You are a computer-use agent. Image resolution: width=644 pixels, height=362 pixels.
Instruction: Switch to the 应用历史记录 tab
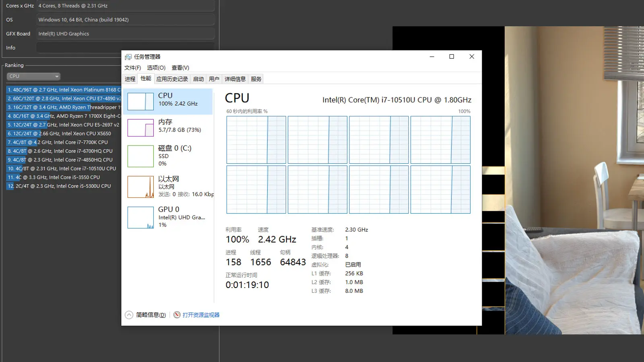pyautogui.click(x=172, y=79)
